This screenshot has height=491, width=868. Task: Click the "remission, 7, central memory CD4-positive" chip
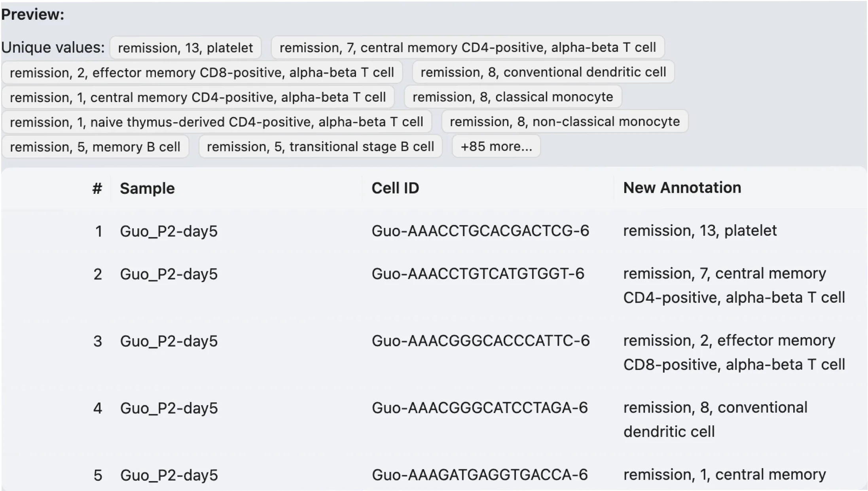[x=467, y=47]
